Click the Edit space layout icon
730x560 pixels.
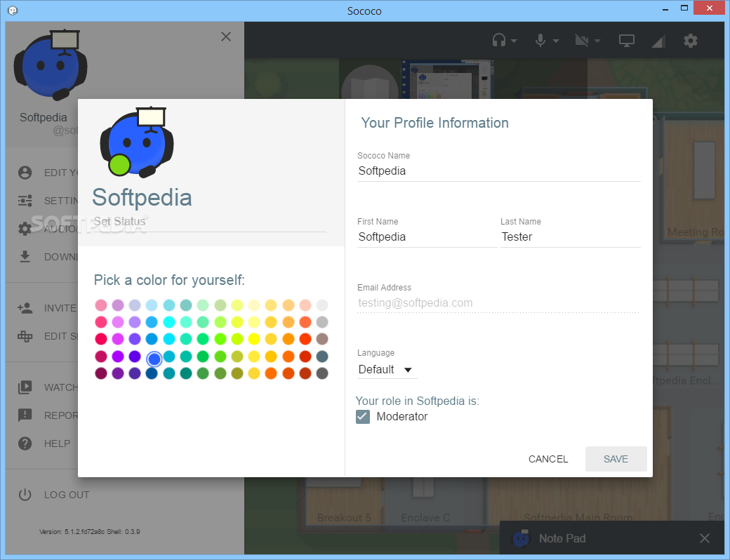[25, 336]
